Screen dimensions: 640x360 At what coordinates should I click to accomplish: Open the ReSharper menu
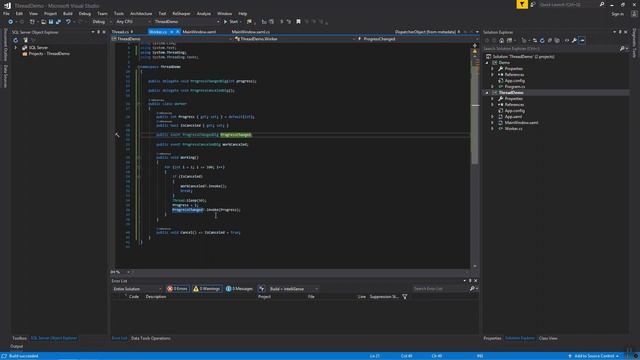pyautogui.click(x=181, y=13)
